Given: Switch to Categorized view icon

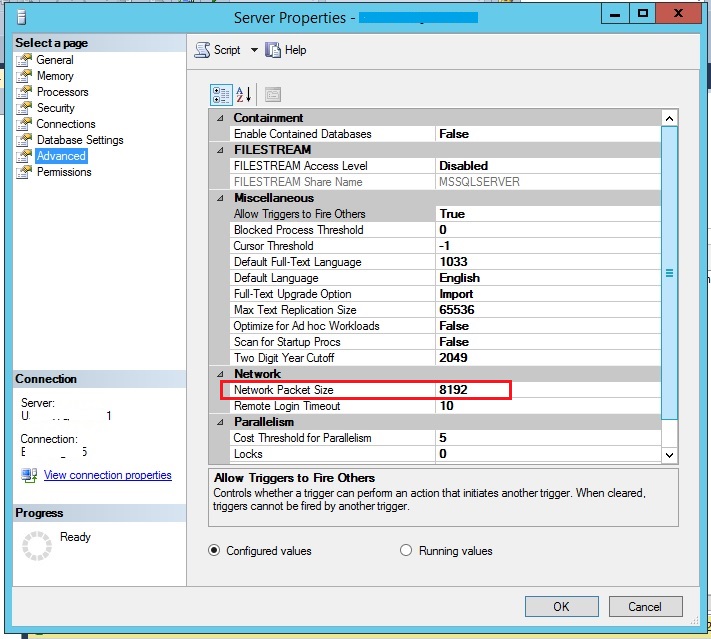Looking at the screenshot, I should 221,95.
